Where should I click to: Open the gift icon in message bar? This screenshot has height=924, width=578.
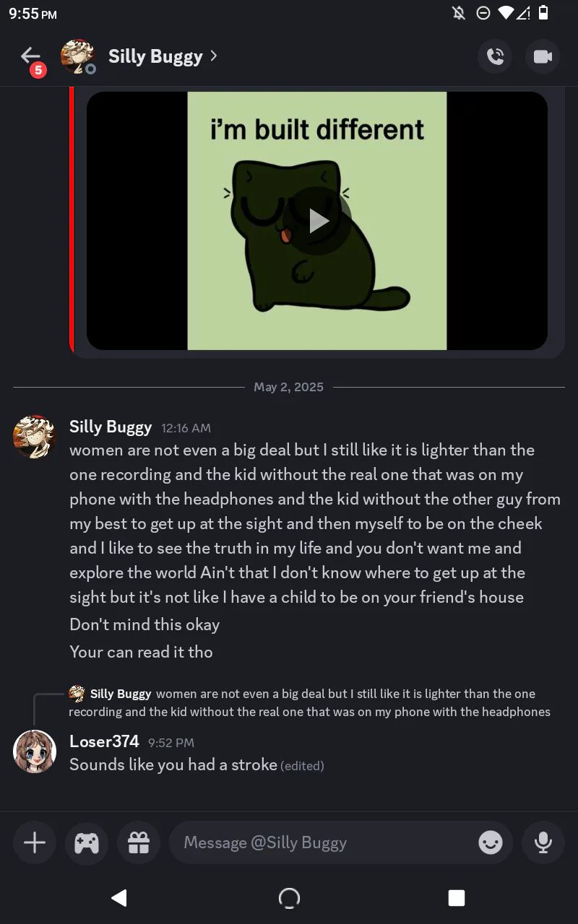139,842
